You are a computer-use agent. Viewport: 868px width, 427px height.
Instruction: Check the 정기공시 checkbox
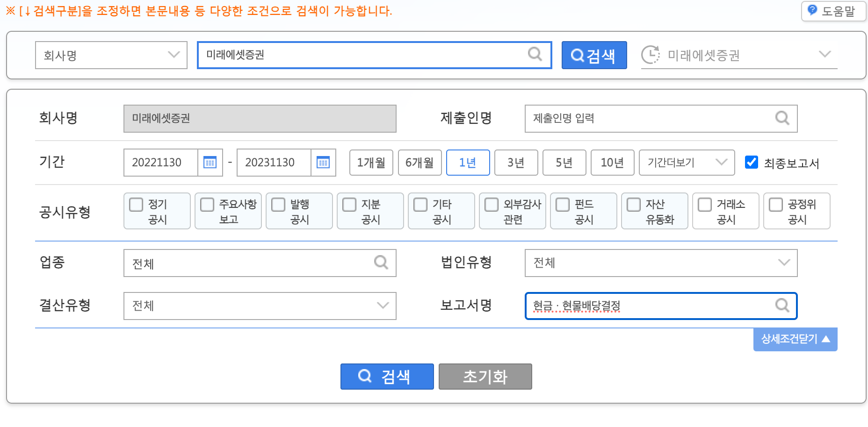(136, 205)
